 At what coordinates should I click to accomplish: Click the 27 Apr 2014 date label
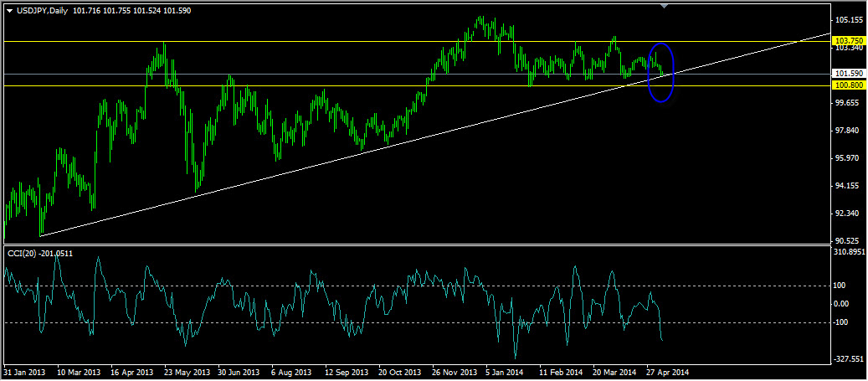click(669, 372)
